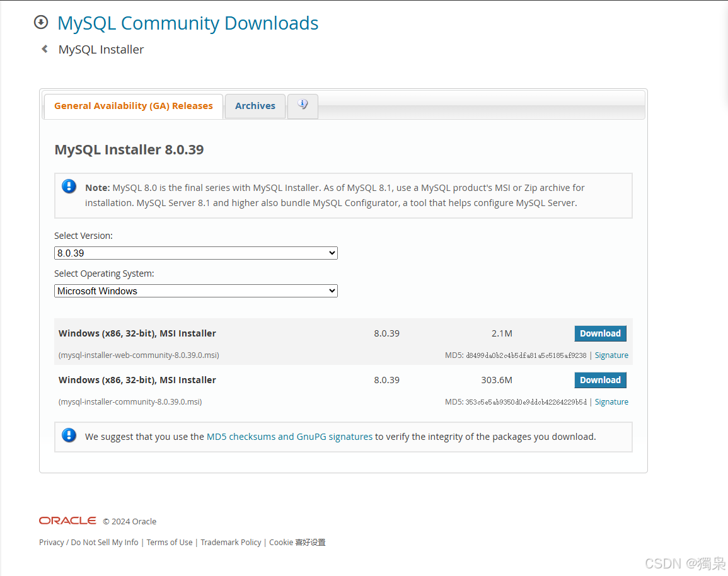Open the Terms of Use link

click(x=170, y=542)
